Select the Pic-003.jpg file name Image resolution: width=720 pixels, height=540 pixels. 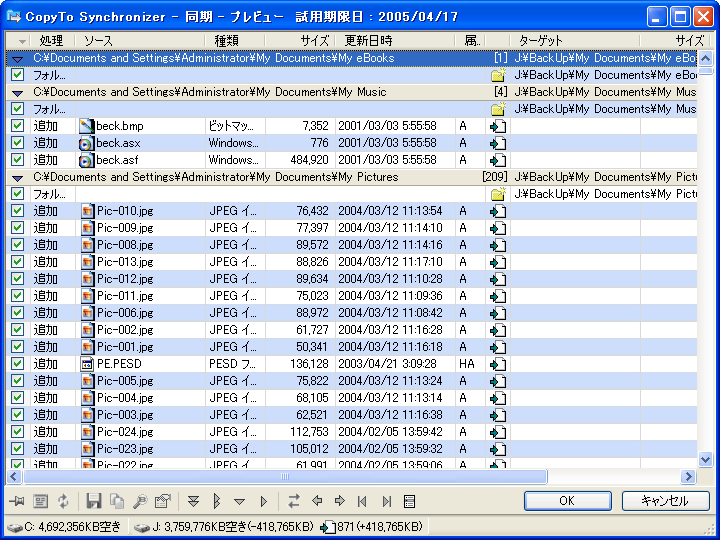[125, 415]
